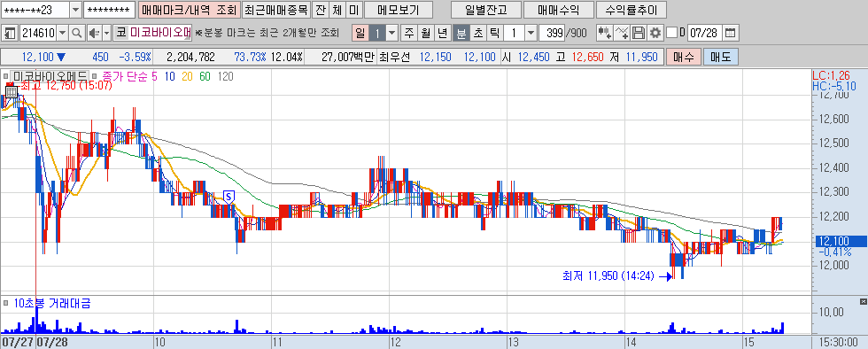Click low price 11,950 in quote bar
The image size is (868, 349).
641,57
